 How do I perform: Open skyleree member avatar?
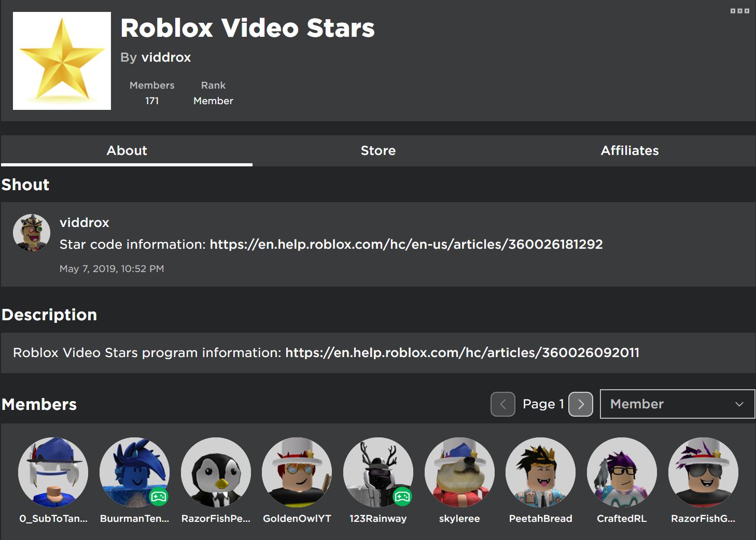pos(459,472)
